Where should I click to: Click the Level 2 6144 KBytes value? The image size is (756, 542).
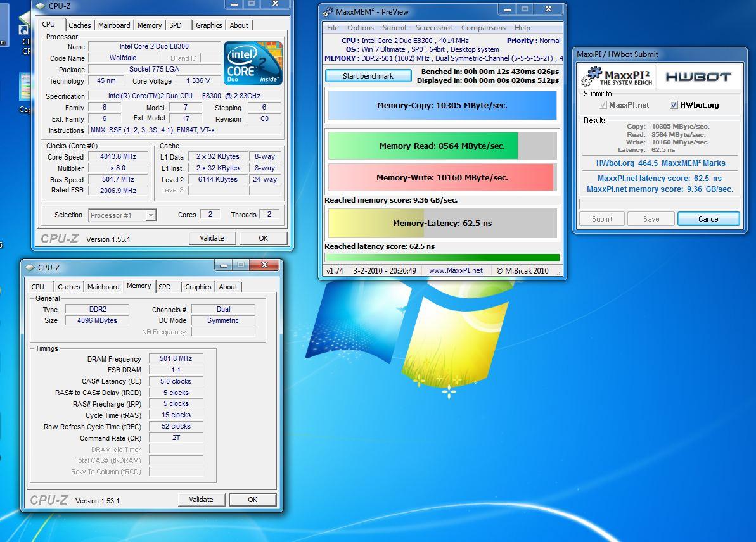217,179
